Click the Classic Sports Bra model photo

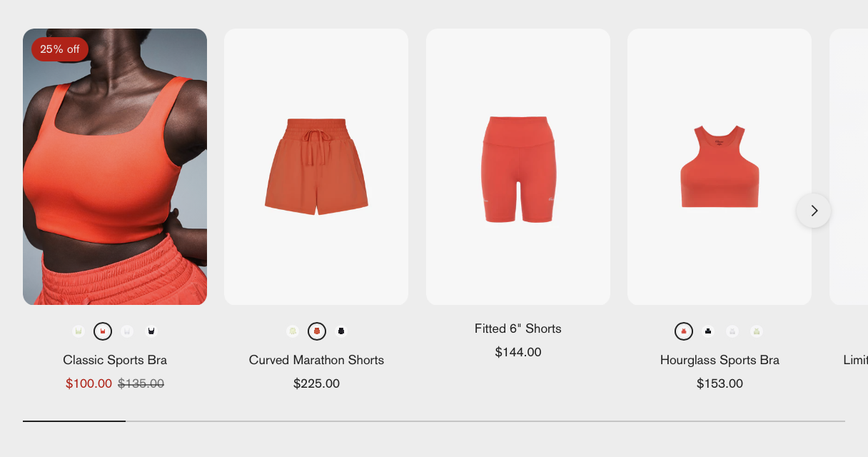(x=115, y=166)
